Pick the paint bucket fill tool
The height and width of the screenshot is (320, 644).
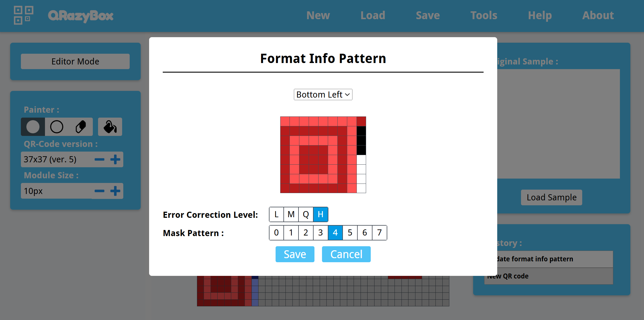[110, 127]
